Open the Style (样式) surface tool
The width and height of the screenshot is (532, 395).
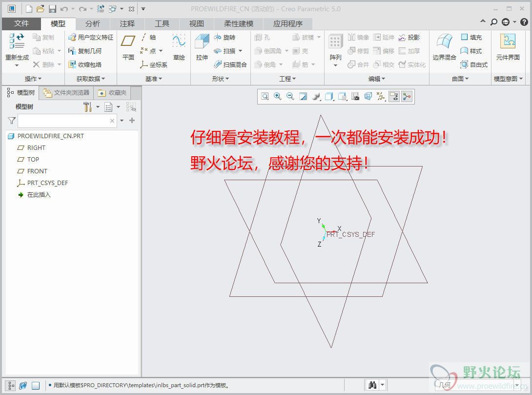(471, 51)
